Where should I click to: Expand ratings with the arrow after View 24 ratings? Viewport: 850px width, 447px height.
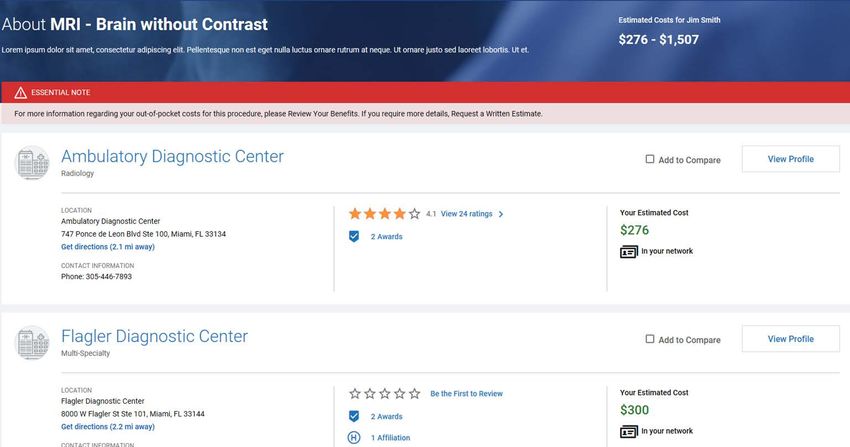[501, 214]
